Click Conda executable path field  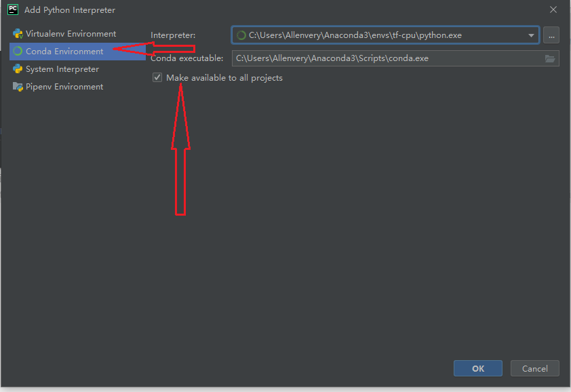[395, 58]
